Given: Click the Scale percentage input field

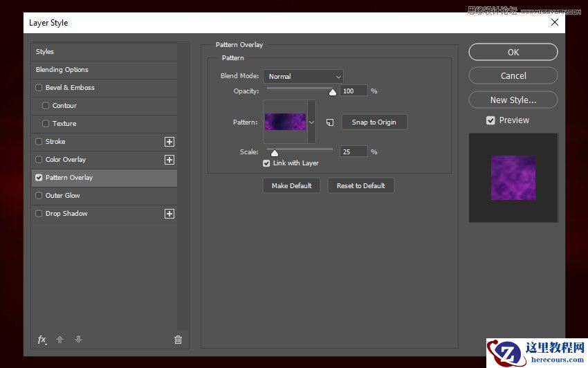Looking at the screenshot, I should coord(353,151).
